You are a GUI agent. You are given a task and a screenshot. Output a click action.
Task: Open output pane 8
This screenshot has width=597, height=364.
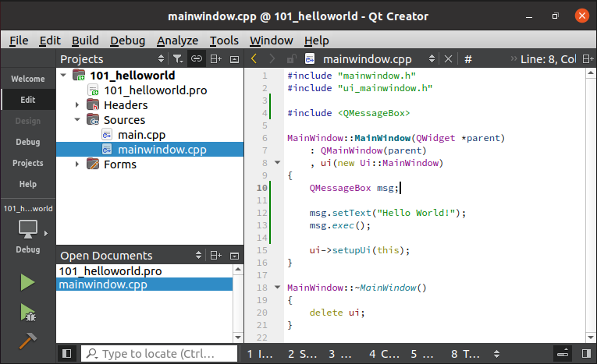pos(465,354)
